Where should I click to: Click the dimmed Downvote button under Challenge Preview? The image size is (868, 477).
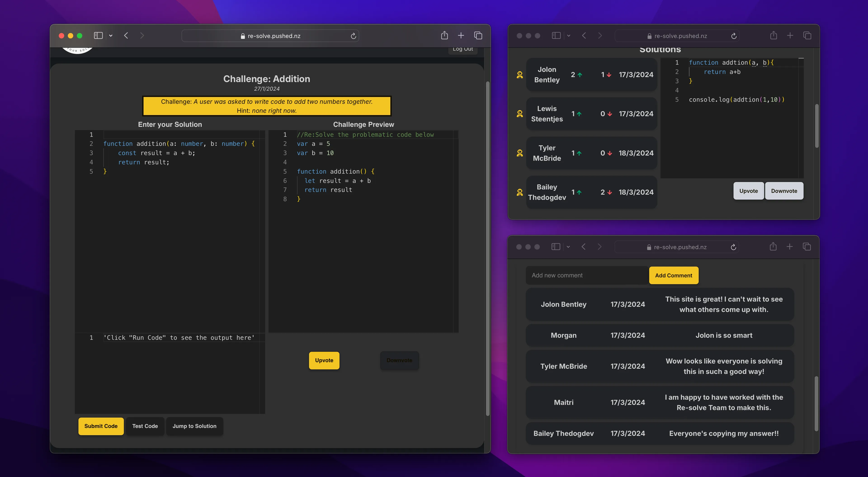[x=399, y=360]
